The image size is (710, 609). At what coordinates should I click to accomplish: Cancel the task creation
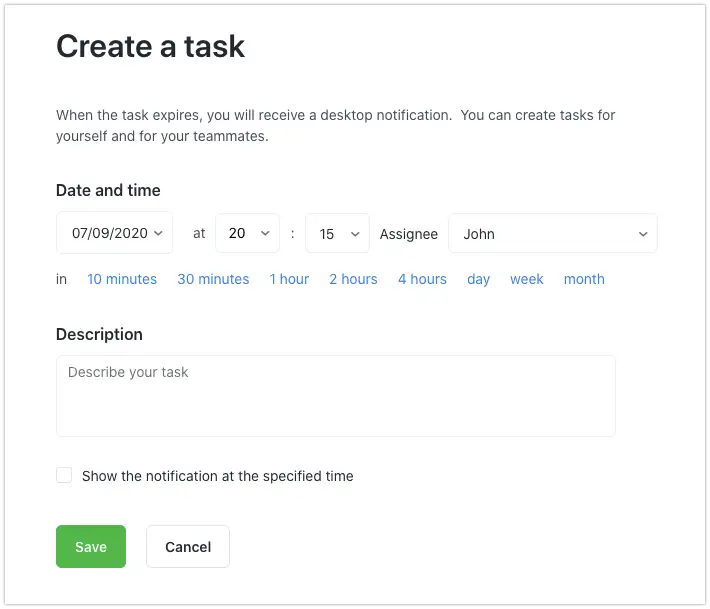188,547
